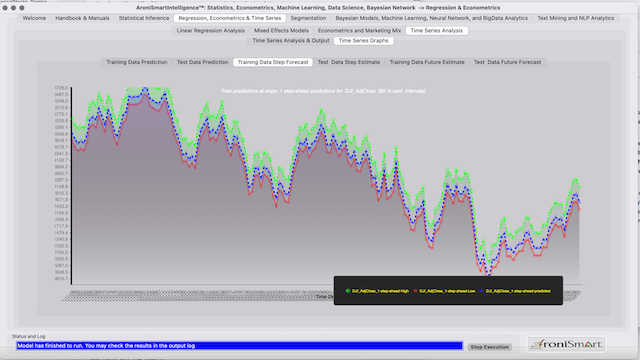640x360 pixels.
Task: Open the Welcome tab
Action: coord(34,18)
